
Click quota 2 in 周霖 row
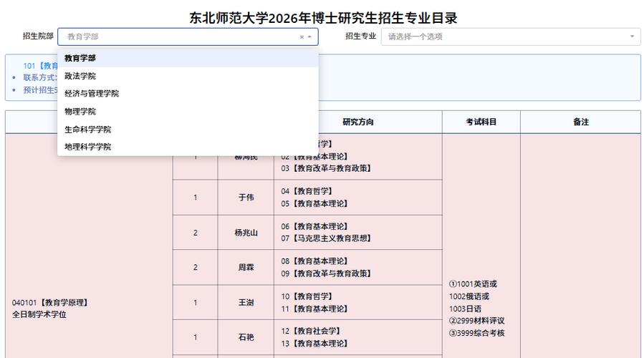tap(196, 267)
